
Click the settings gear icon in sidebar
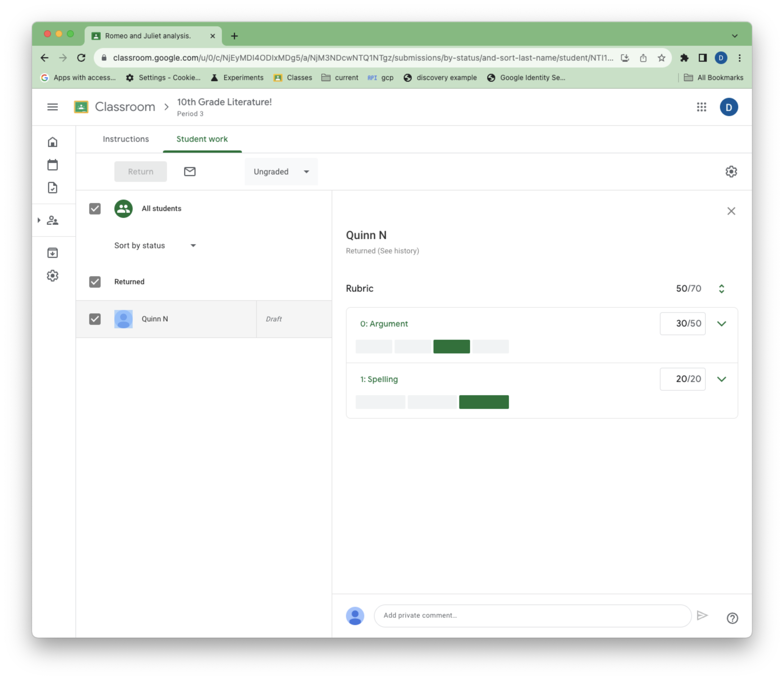pyautogui.click(x=53, y=275)
